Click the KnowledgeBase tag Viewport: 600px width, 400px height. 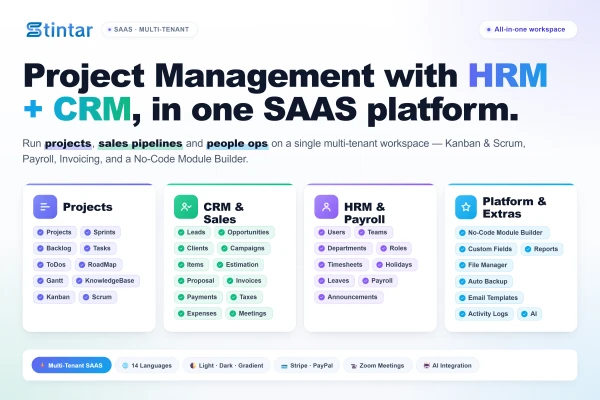coord(106,281)
